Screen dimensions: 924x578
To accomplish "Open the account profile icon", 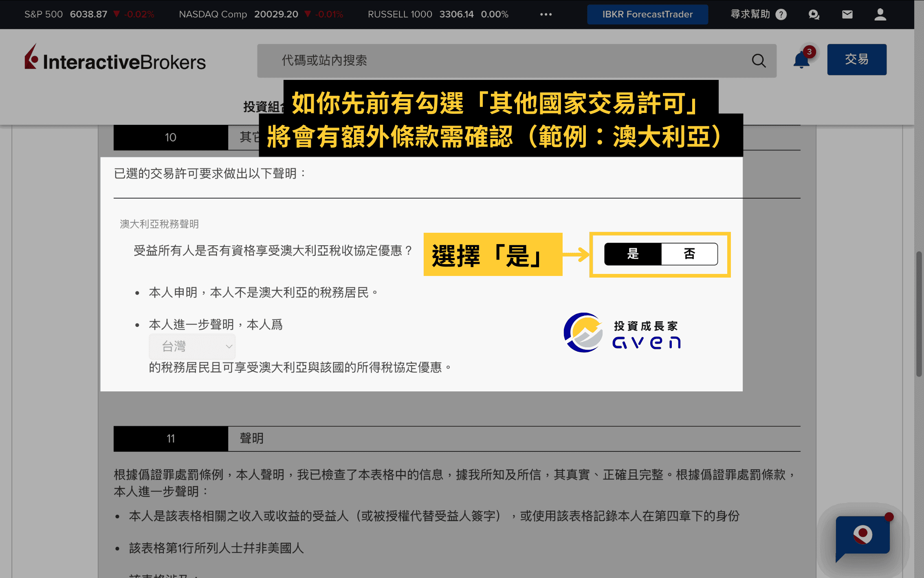I will [880, 14].
